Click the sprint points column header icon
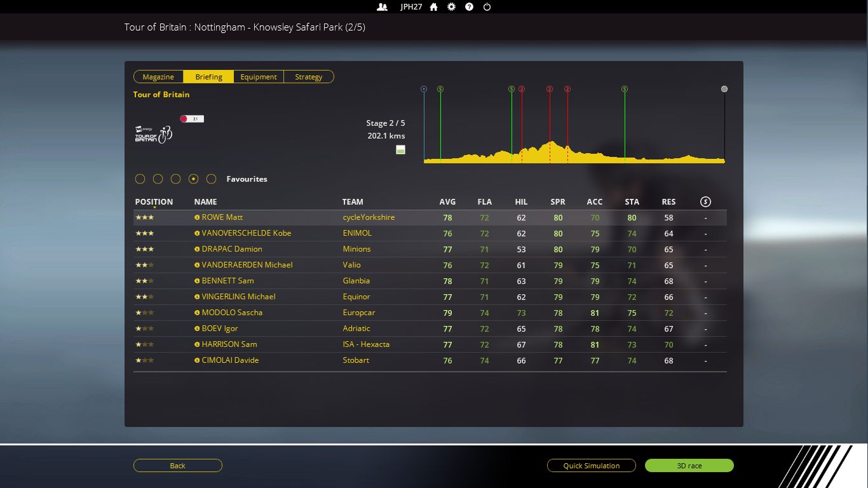The image size is (868, 488). [x=705, y=202]
